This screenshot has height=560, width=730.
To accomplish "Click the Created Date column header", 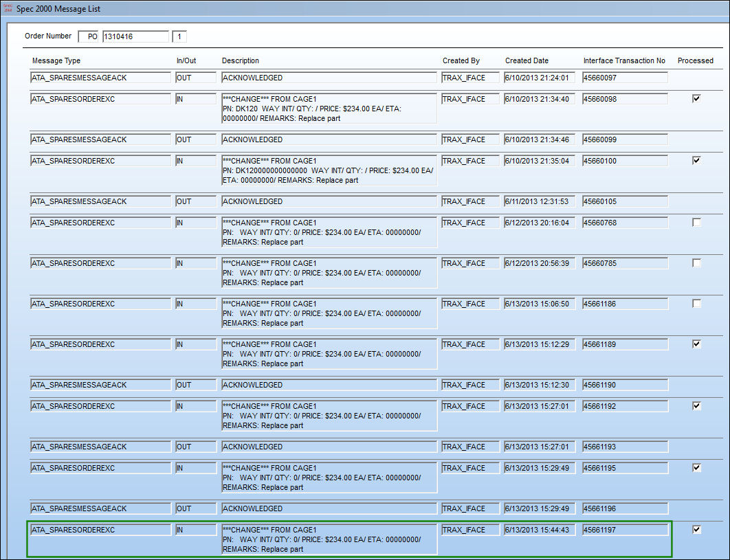I will 527,60.
